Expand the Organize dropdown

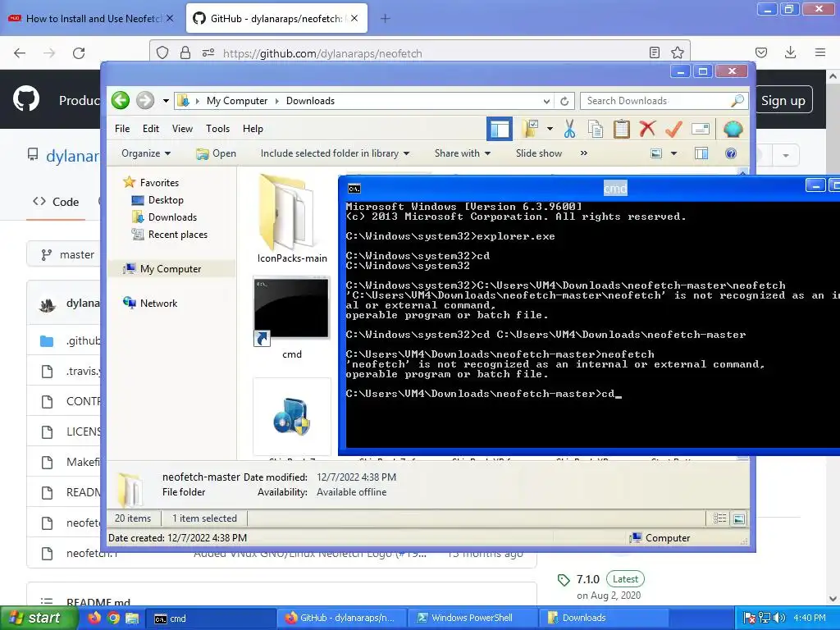[x=146, y=153]
